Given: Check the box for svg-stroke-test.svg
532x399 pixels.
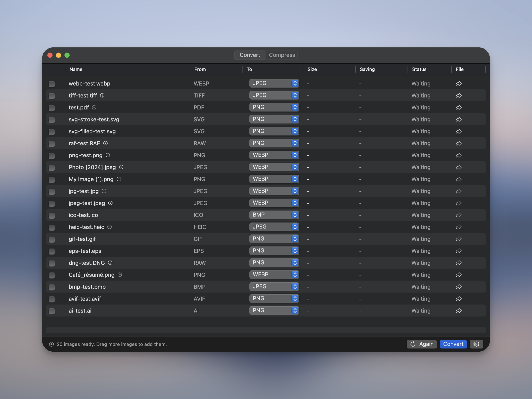Looking at the screenshot, I should coord(52,120).
